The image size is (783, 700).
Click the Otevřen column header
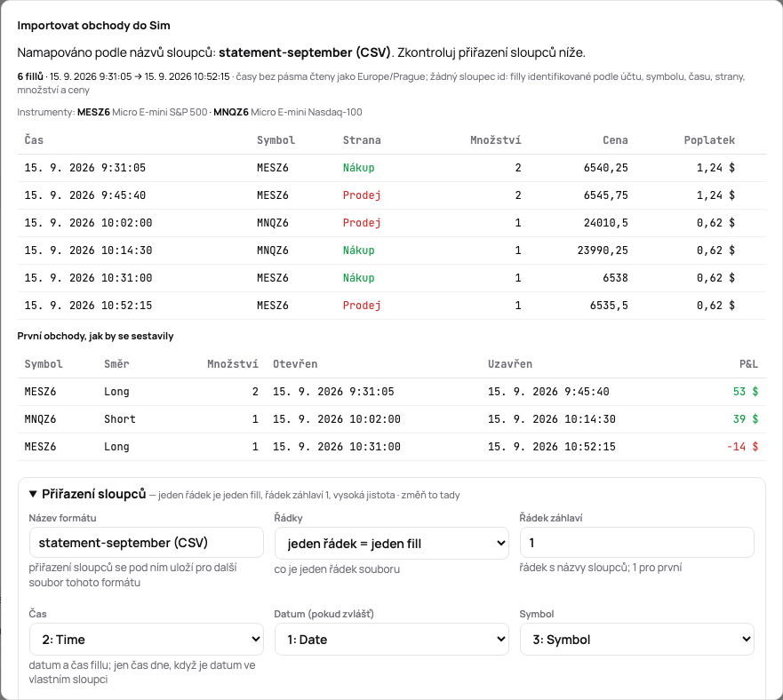point(294,364)
